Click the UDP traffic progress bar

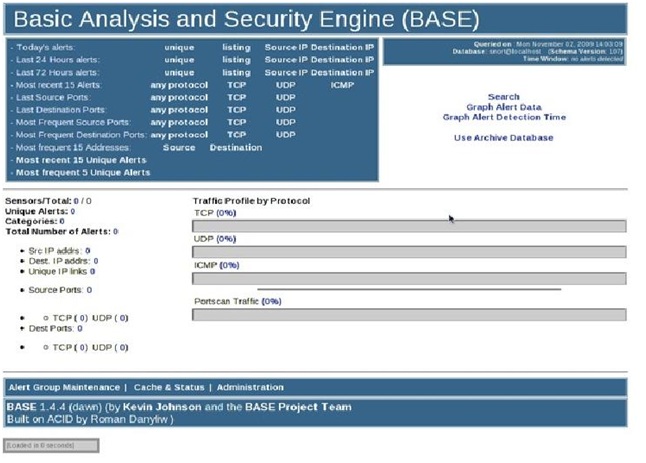point(409,252)
